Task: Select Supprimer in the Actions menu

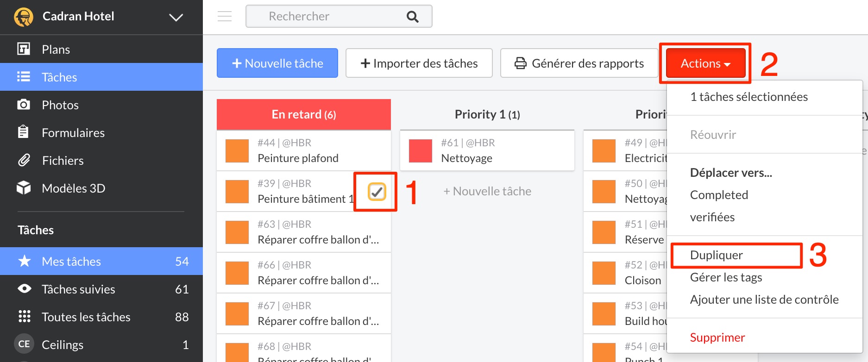Action: tap(717, 337)
